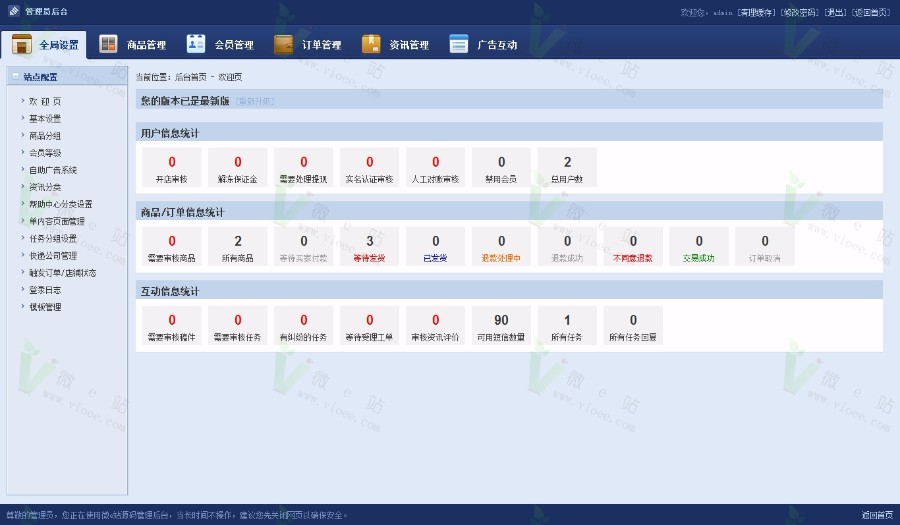Open 单内容页面管理 sidebar item

pyautogui.click(x=57, y=221)
